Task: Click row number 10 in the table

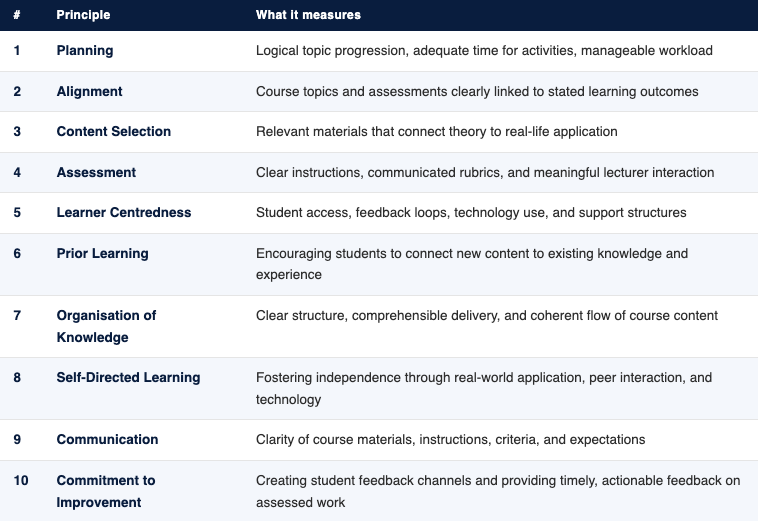Action: [21, 480]
